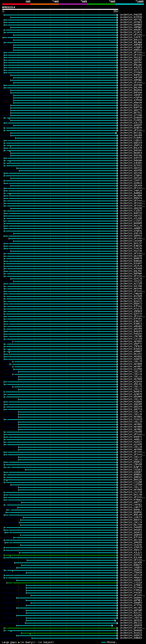Screen dimensions: 146x644
Task: Click hit label UniRef100_Q56J82
Action: (x=131, y=384)
